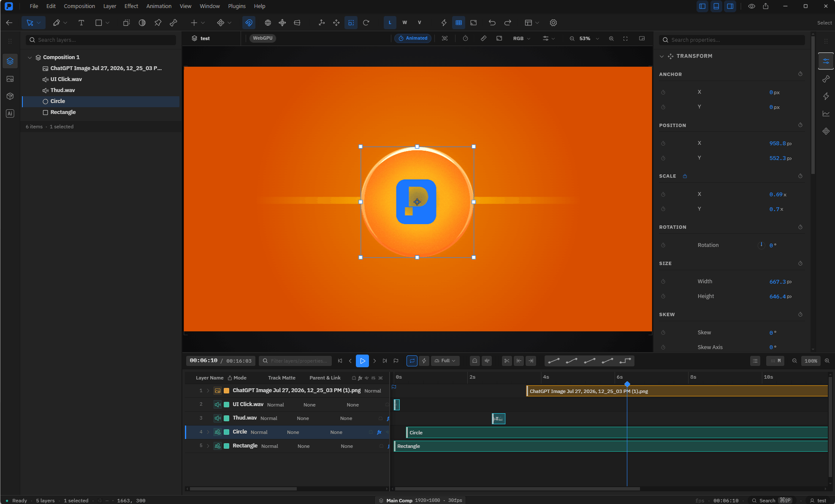Click the fit-to-screen icon in viewport bar
The image size is (835, 504).
click(x=626, y=38)
